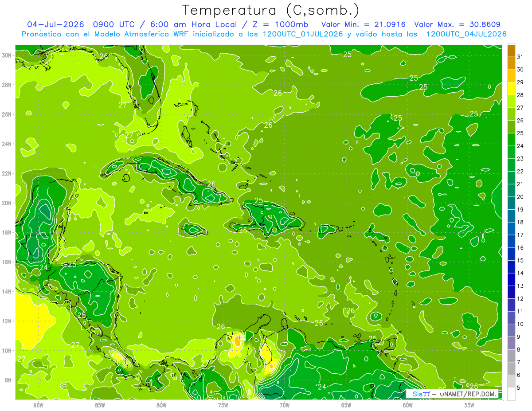Click the '21' colorbar legend value
532x411 pixels.
[520, 184]
